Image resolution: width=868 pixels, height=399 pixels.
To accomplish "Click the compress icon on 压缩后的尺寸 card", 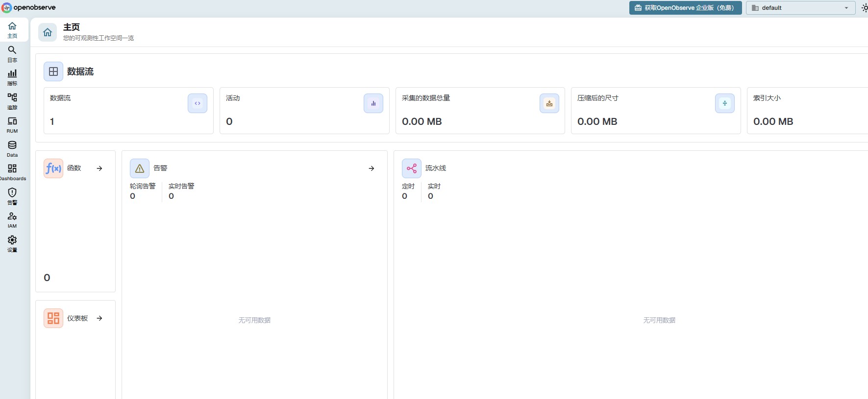I will tap(725, 103).
